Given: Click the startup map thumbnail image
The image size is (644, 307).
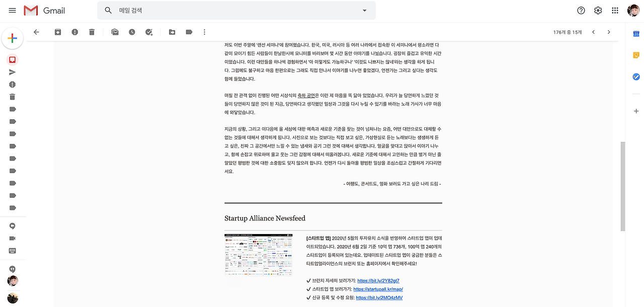Looking at the screenshot, I should click(x=258, y=255).
